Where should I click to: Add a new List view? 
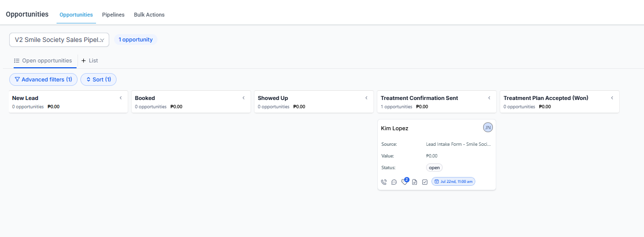(90, 60)
